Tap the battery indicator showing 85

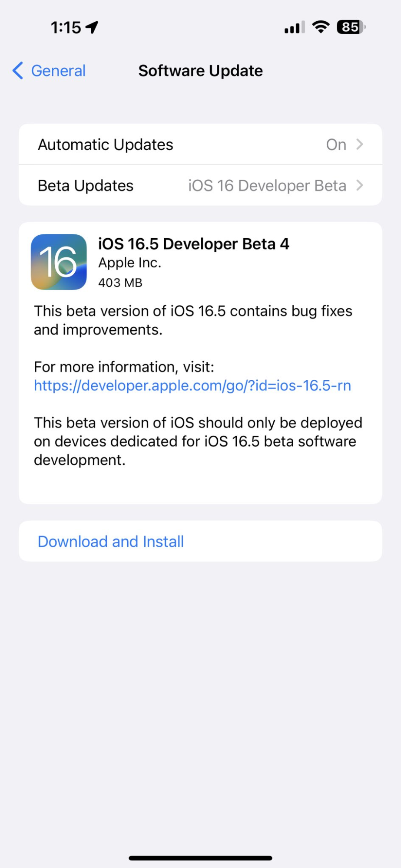351,27
